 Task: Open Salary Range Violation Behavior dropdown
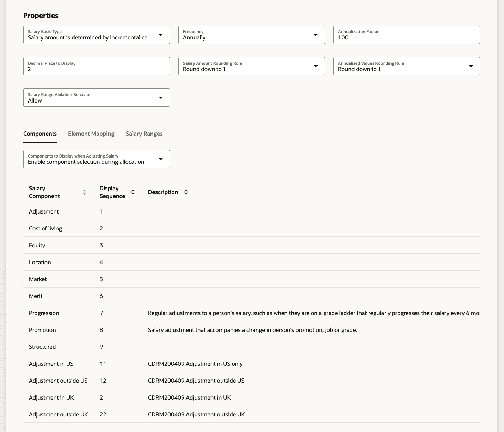click(96, 98)
